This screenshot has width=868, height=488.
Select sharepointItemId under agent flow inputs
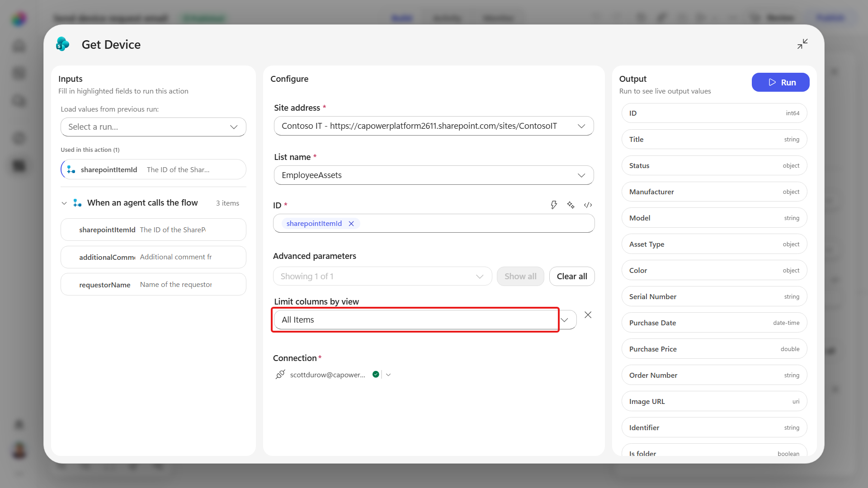(153, 230)
